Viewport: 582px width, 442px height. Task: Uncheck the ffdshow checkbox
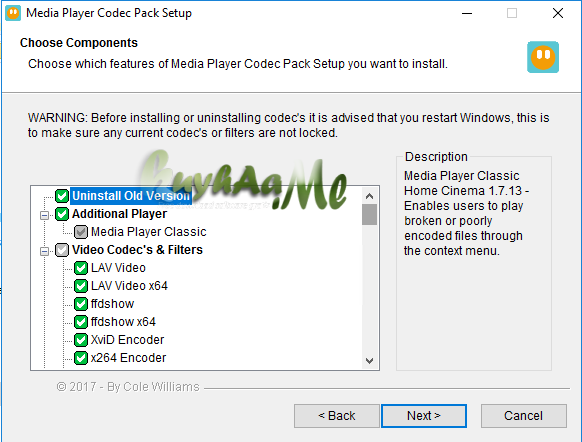81,304
